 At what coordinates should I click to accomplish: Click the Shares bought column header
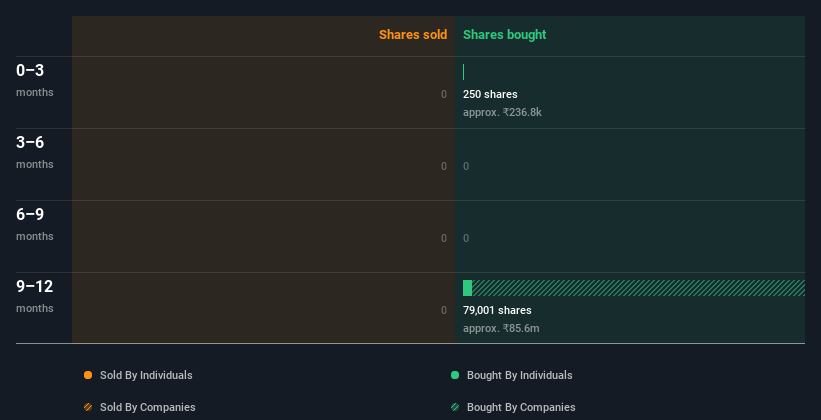505,35
